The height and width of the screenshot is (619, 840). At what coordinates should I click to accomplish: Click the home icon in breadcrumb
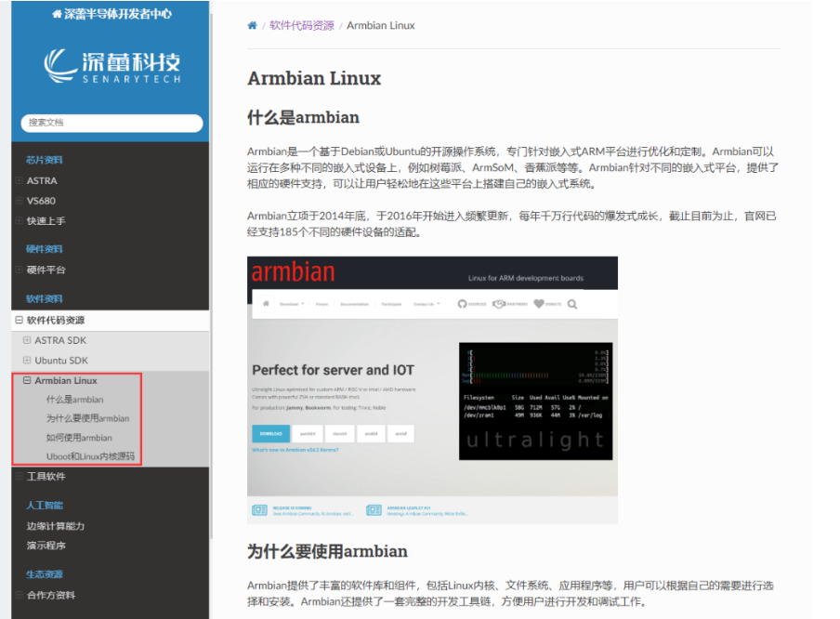coord(252,25)
